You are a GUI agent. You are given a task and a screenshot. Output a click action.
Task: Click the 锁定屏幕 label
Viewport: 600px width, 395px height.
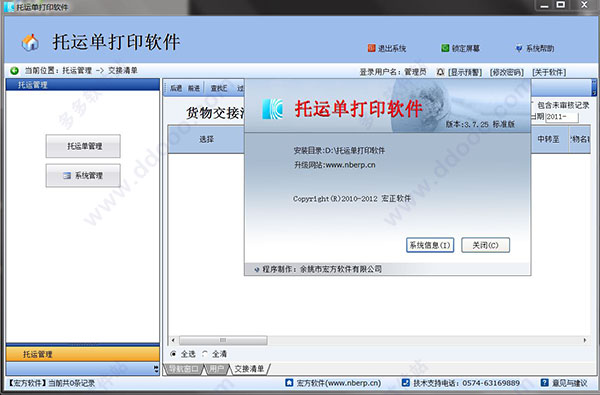coord(466,48)
